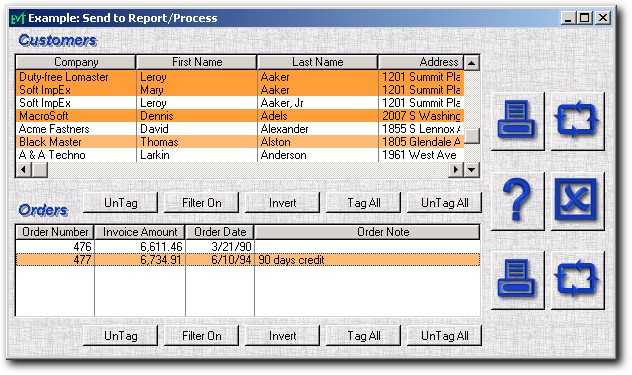
Task: Click last name Adels cell
Action: pyautogui.click(x=318, y=116)
